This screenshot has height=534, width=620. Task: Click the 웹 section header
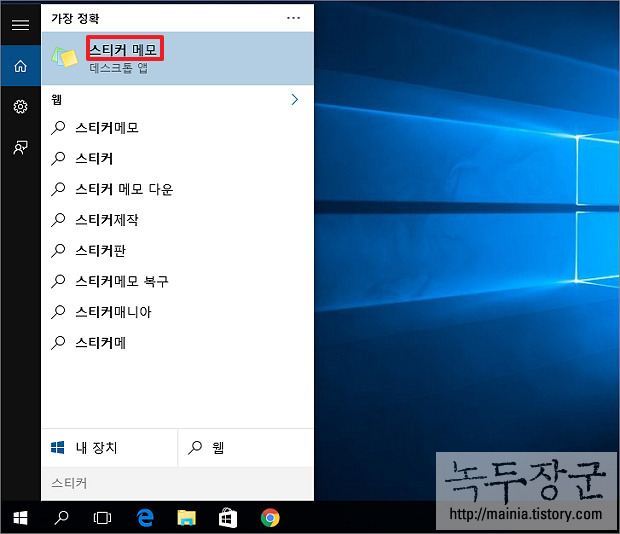[x=57, y=100]
